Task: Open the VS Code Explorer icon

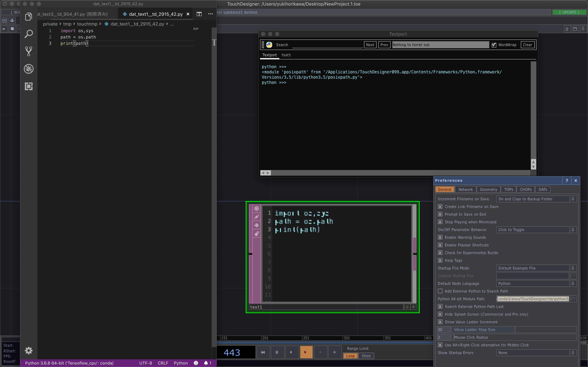Action: (29, 16)
